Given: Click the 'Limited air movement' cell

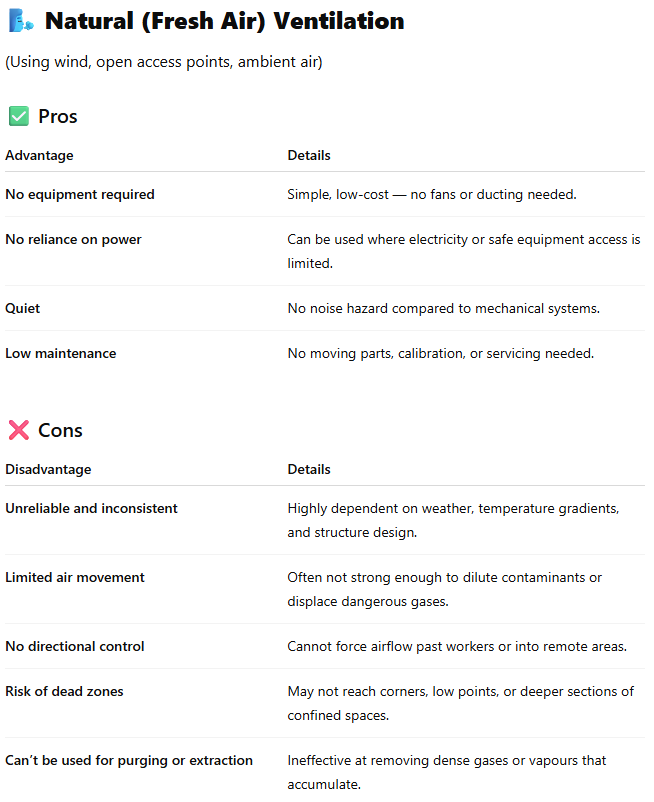Looking at the screenshot, I should 75,577.
